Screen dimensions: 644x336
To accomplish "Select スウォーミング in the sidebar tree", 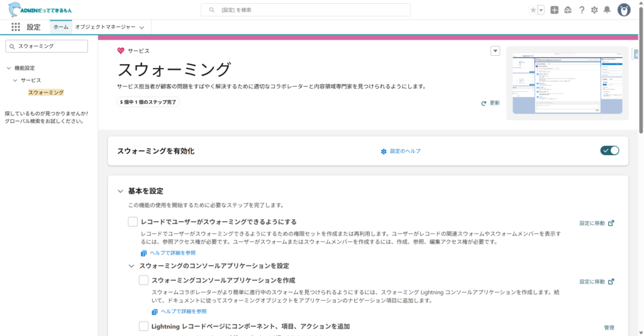I will (46, 92).
